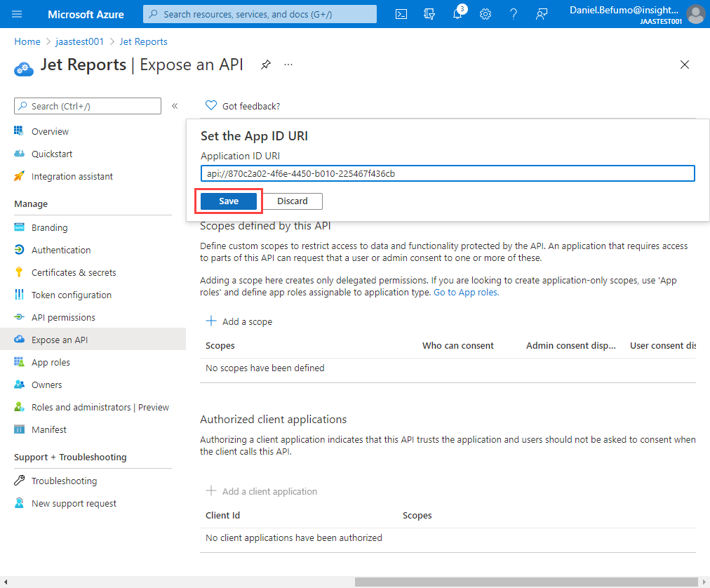
Task: Click the Branding icon in sidebar
Action: click(19, 227)
